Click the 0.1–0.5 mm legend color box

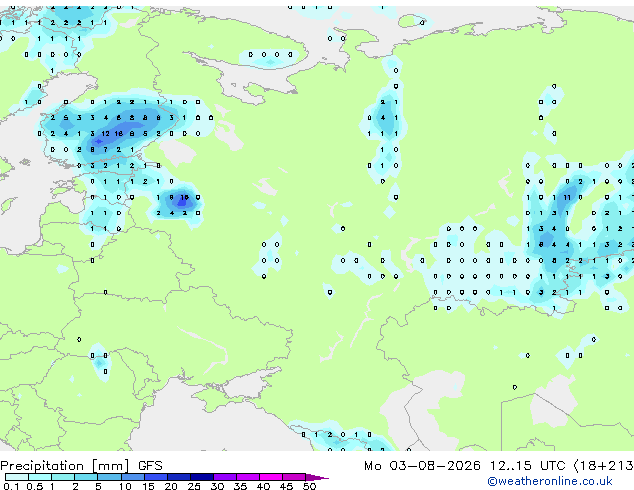17,477
